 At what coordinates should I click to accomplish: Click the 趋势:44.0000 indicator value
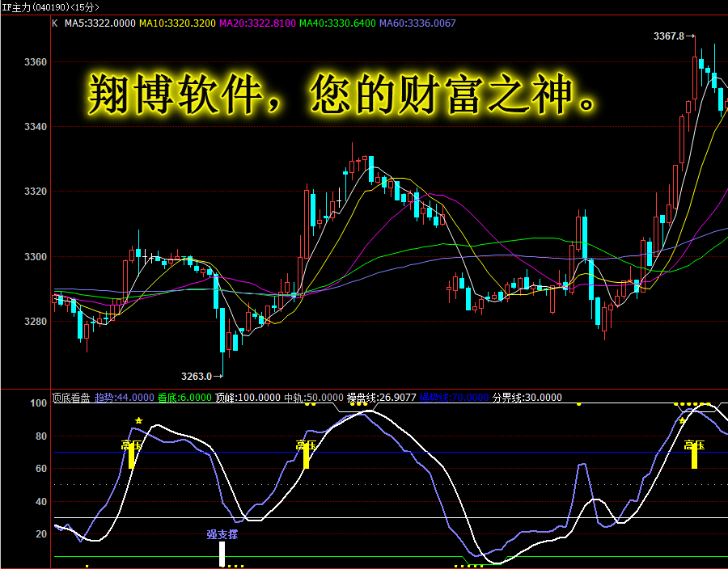125,398
